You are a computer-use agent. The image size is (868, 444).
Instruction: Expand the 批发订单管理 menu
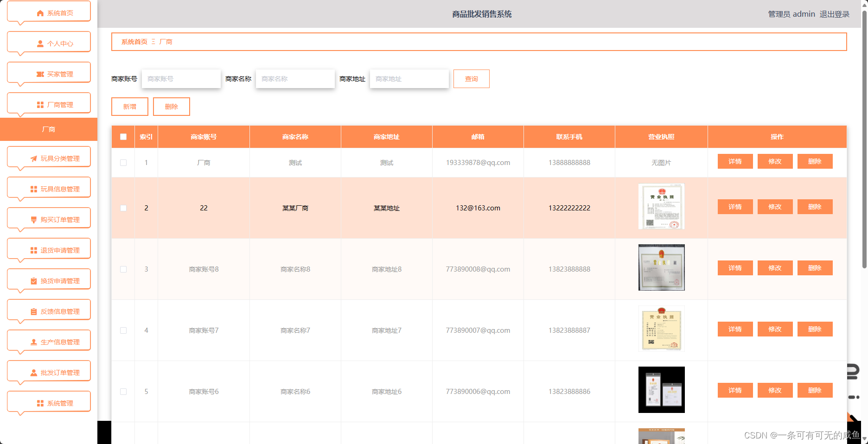coord(49,371)
